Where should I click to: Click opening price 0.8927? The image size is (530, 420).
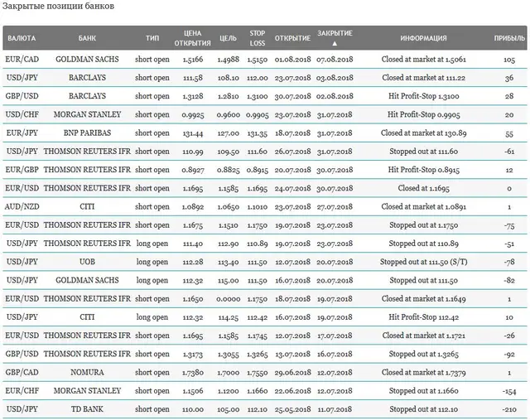(193, 170)
